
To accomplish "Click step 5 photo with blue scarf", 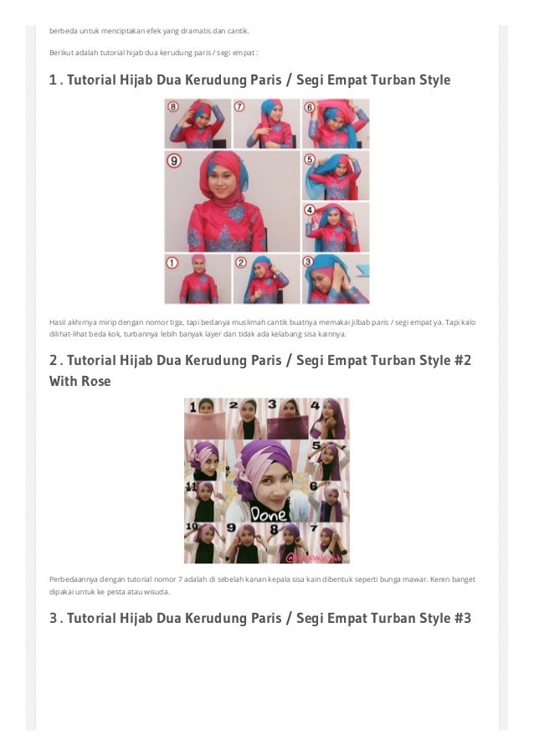I will pos(336,176).
